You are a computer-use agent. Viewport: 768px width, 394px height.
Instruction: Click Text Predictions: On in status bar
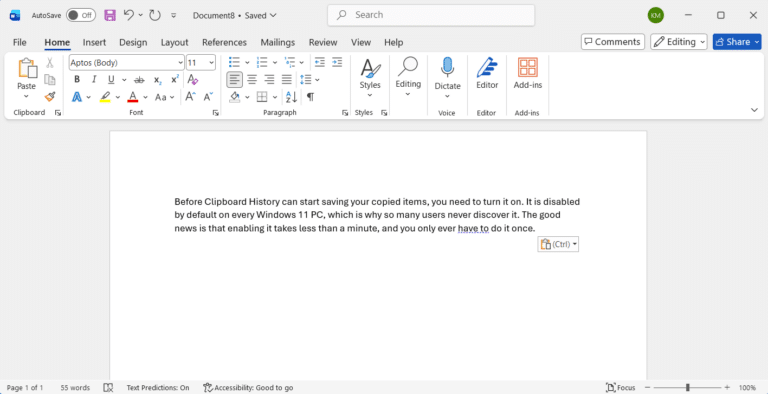[x=158, y=388]
